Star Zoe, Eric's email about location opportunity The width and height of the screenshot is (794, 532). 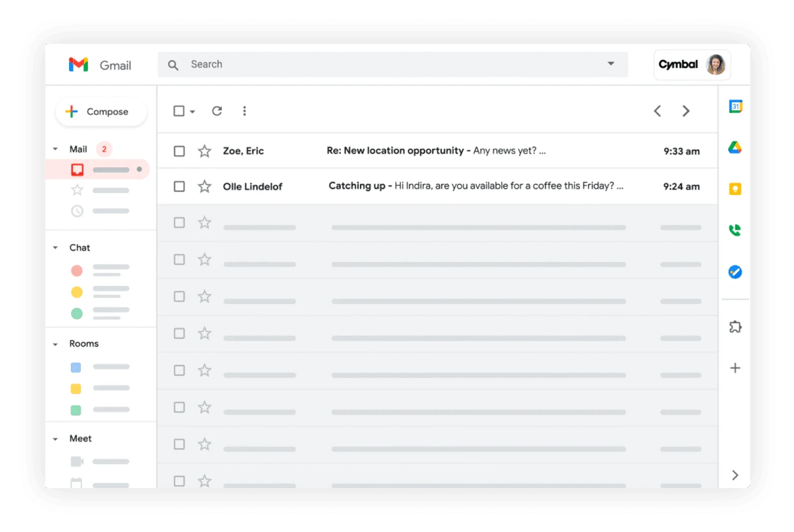204,150
